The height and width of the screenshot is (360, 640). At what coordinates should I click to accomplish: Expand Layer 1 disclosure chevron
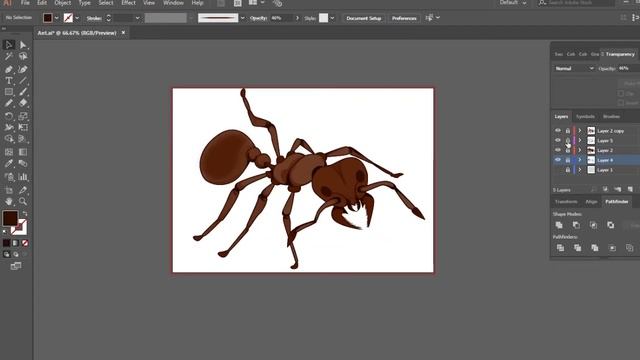[580, 170]
